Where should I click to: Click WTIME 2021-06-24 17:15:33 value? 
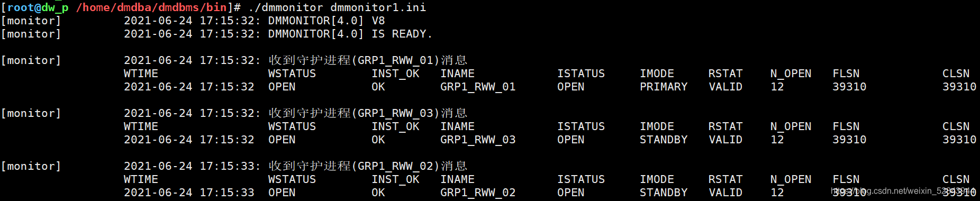[189, 193]
